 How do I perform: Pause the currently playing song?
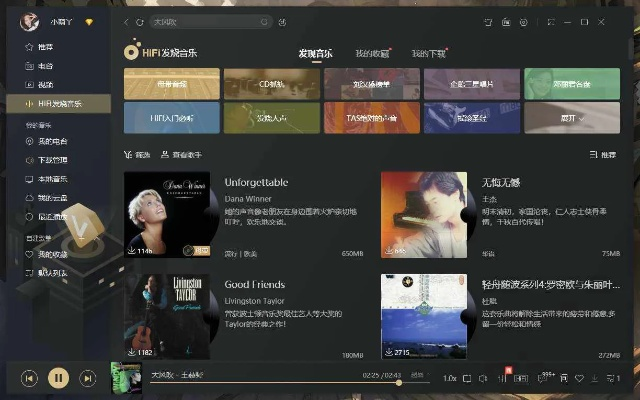click(59, 378)
